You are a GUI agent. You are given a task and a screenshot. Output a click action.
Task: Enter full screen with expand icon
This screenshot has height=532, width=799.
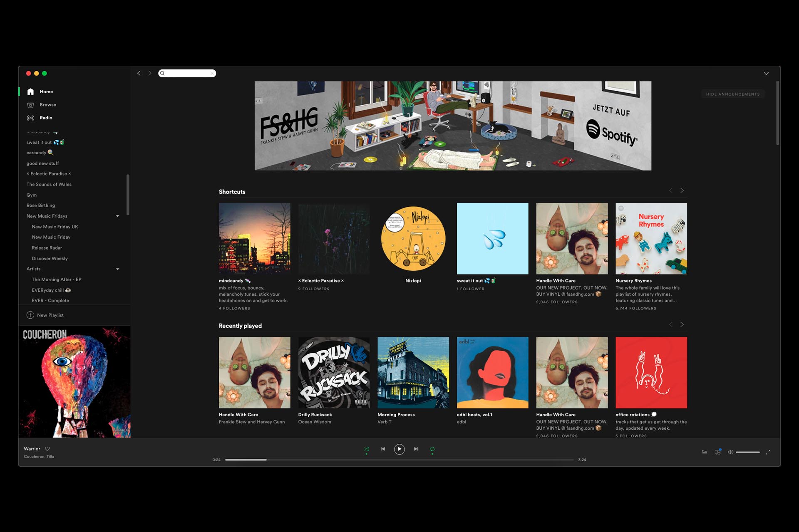pyautogui.click(x=768, y=452)
